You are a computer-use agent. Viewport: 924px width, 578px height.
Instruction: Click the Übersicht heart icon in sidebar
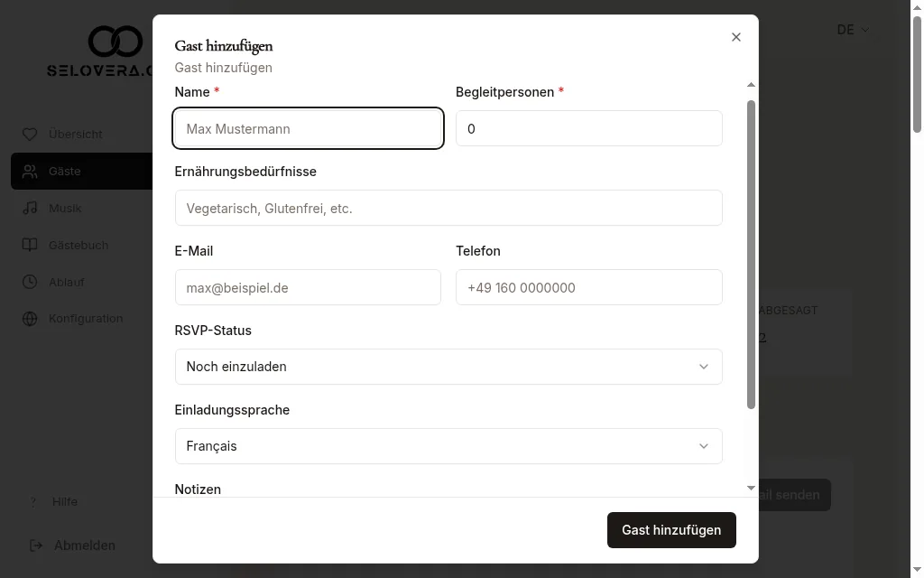[x=30, y=134]
